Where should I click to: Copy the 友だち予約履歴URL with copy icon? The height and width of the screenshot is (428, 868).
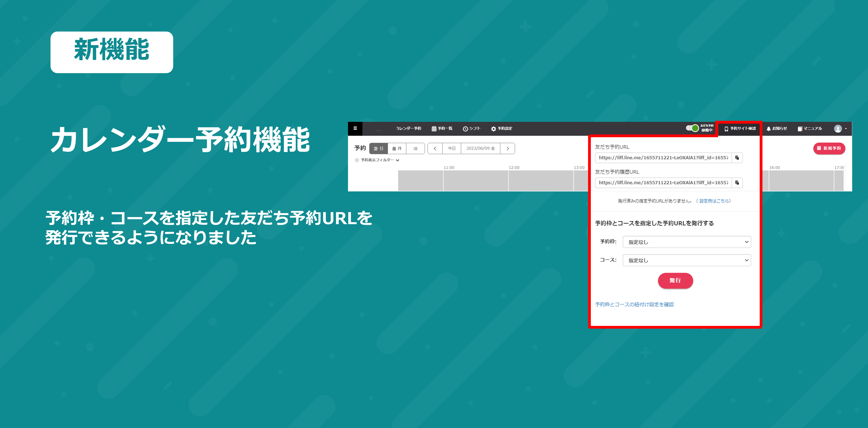coord(737,183)
